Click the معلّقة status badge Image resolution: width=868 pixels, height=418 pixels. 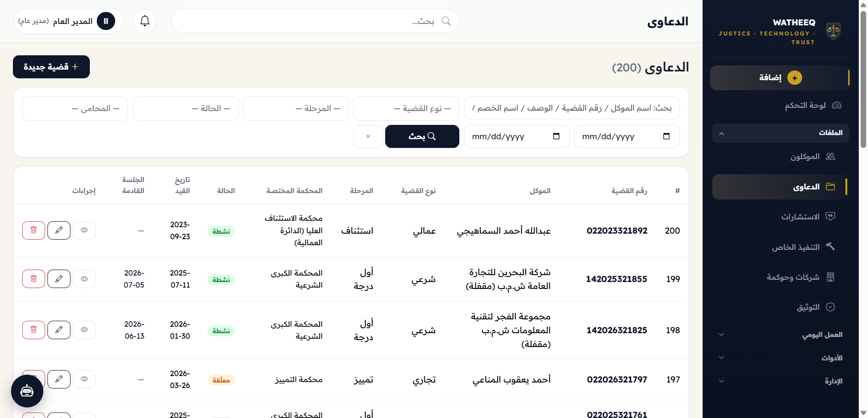[x=221, y=380]
